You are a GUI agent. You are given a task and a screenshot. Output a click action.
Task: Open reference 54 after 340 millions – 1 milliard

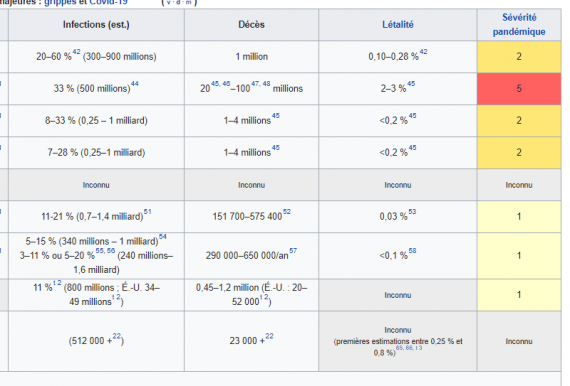(162, 237)
